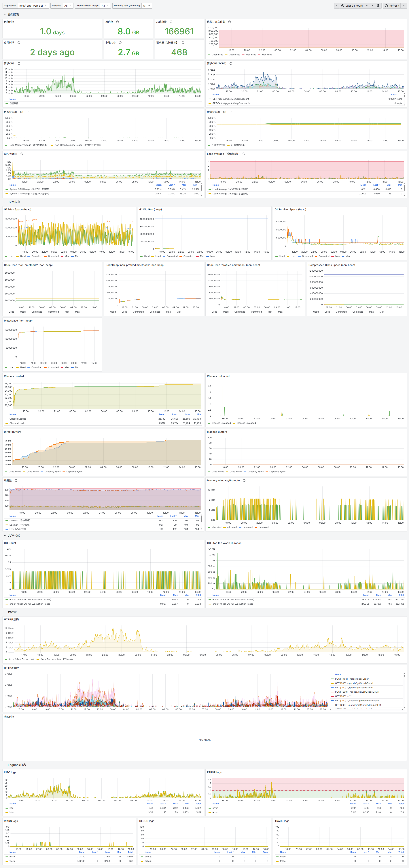The height and width of the screenshot is (868, 409).
Task: Sort 线程数 legend by Min column
Action: (x=197, y=516)
